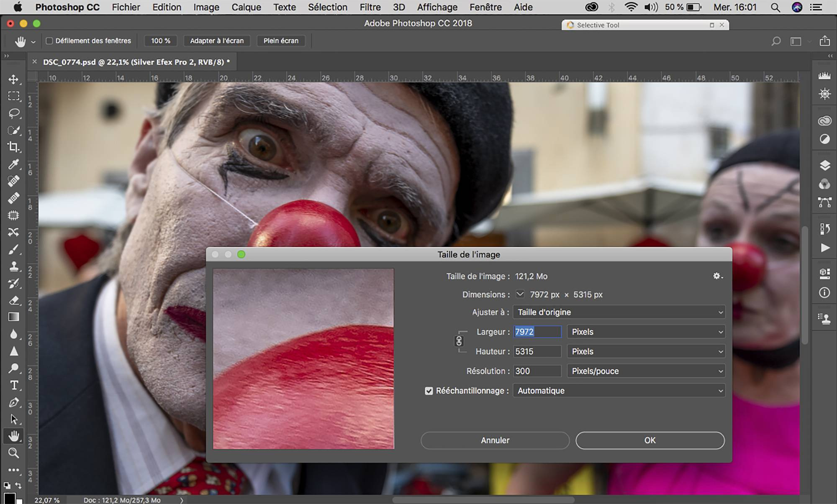Select the Eraser tool
This screenshot has height=504, width=837.
click(14, 300)
